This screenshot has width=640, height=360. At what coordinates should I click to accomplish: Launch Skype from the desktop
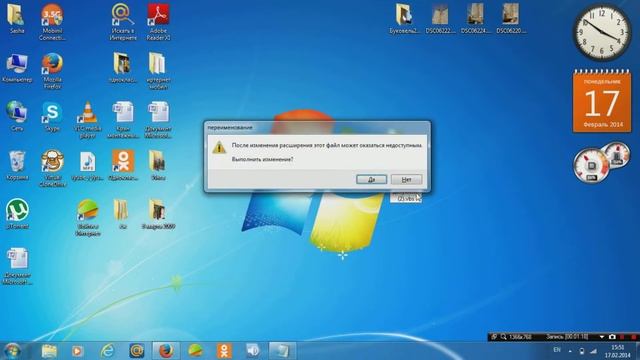tap(52, 116)
